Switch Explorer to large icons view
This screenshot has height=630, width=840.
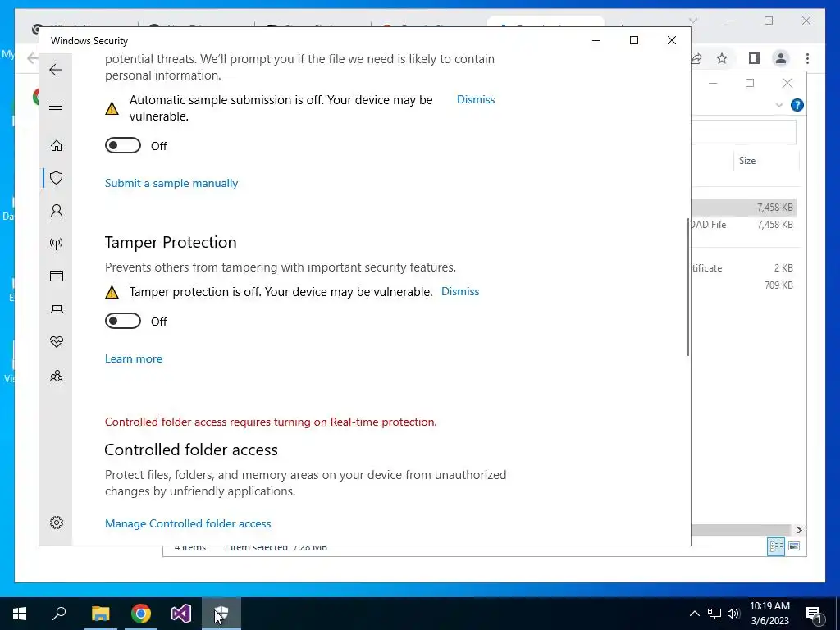[x=794, y=546]
